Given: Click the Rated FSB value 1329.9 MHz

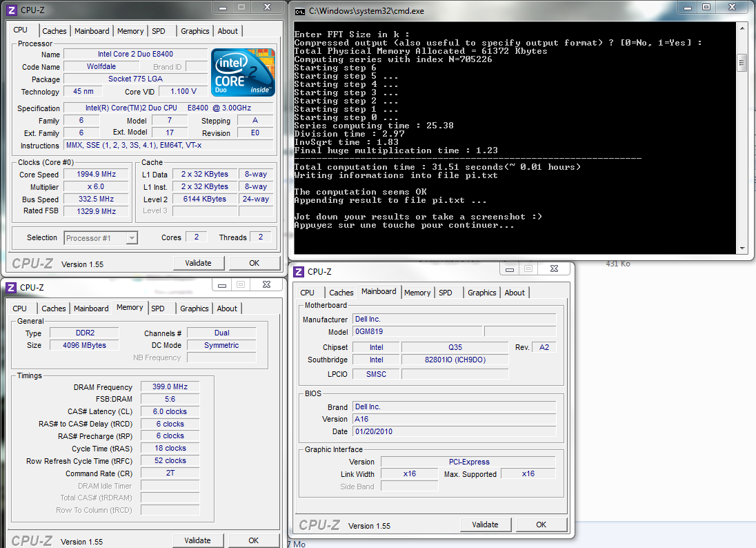Looking at the screenshot, I should 97,211.
